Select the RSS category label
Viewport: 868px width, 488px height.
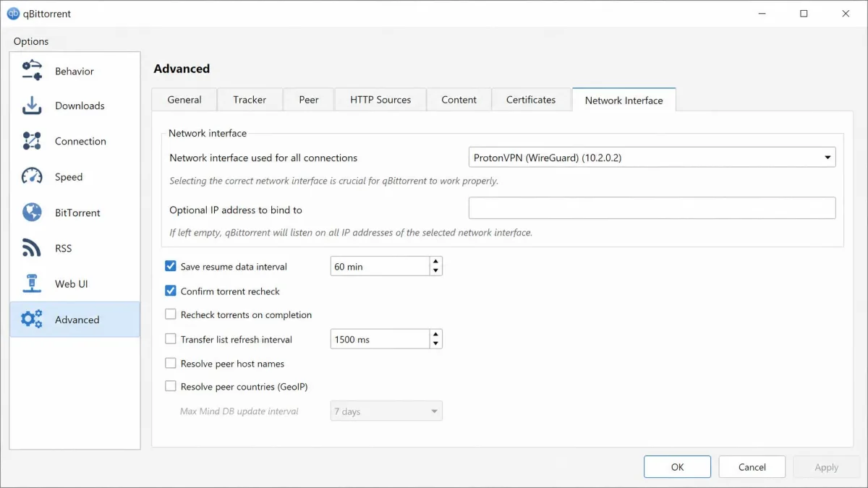[64, 248]
